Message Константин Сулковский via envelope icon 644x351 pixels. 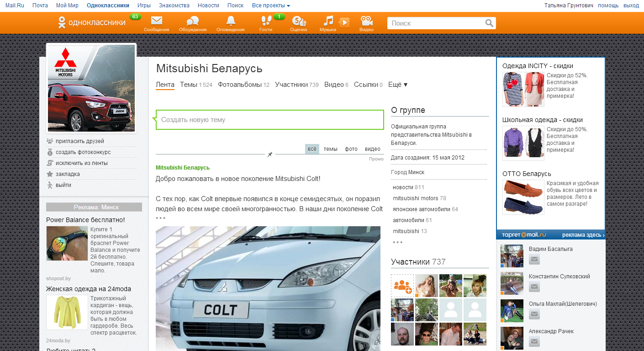tap(534, 287)
